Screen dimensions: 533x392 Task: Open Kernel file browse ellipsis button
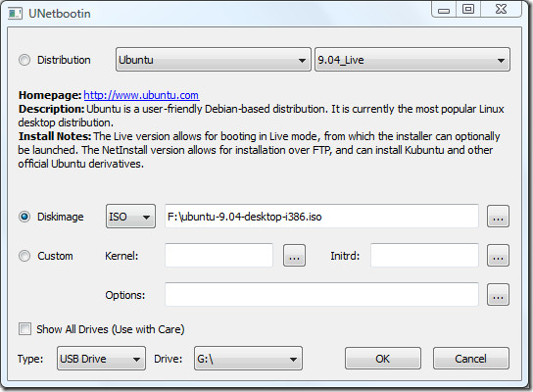click(x=294, y=256)
